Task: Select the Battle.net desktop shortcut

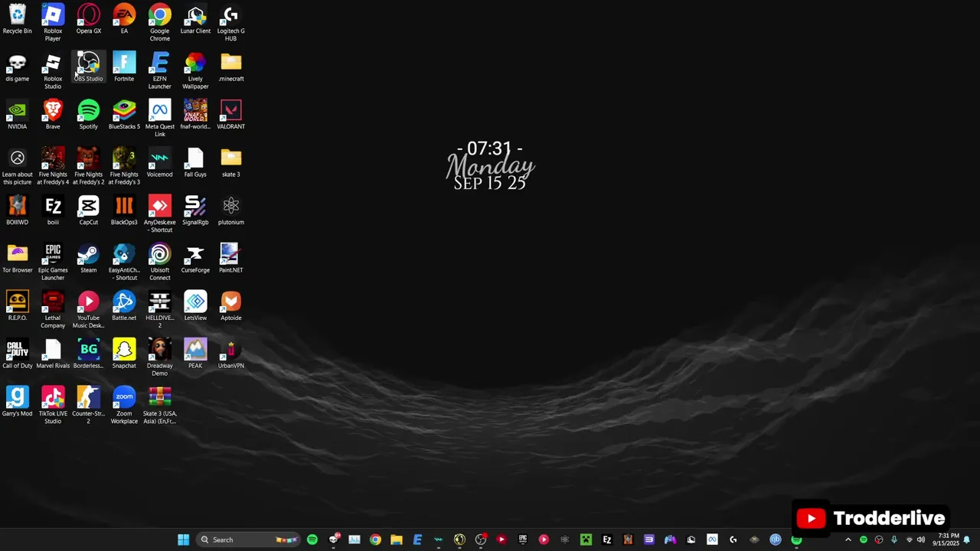Action: coord(124,307)
